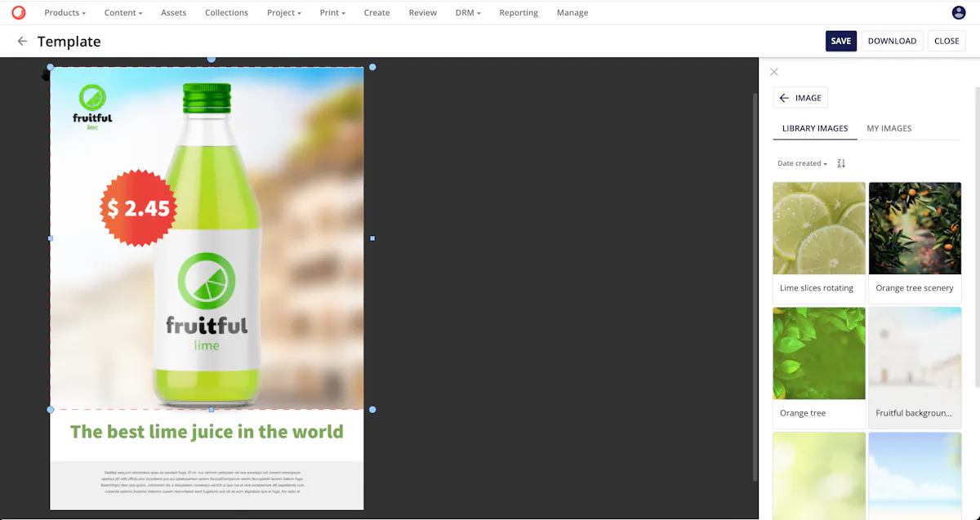Close the template editor
This screenshot has height=520, width=980.
(x=947, y=41)
